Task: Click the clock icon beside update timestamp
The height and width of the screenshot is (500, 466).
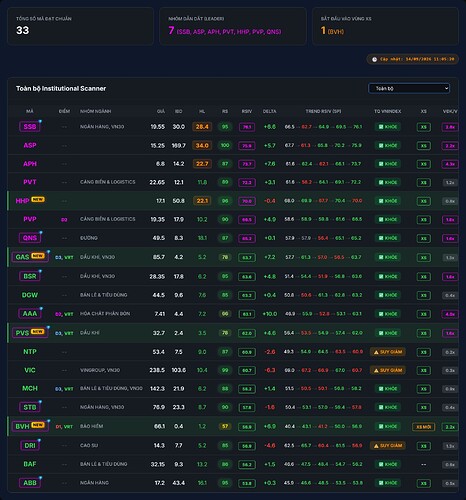Action: click(x=374, y=59)
